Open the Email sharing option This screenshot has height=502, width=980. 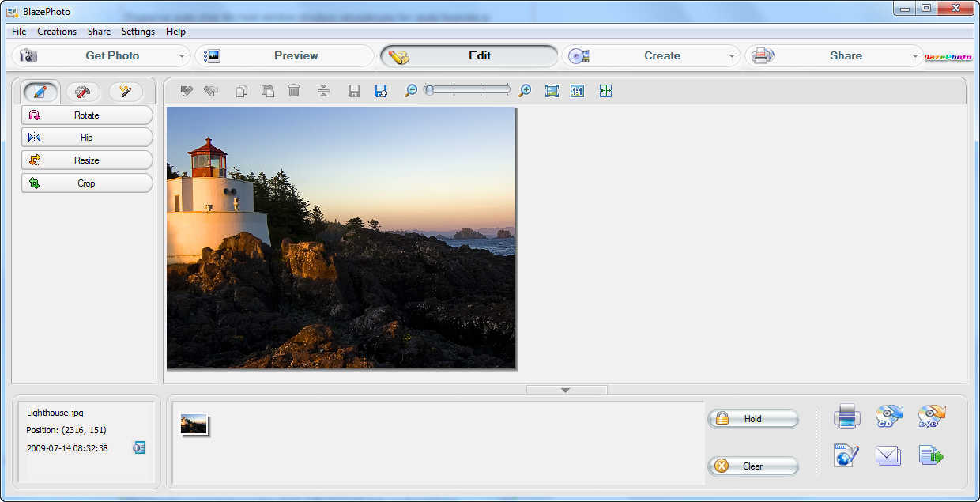point(888,456)
